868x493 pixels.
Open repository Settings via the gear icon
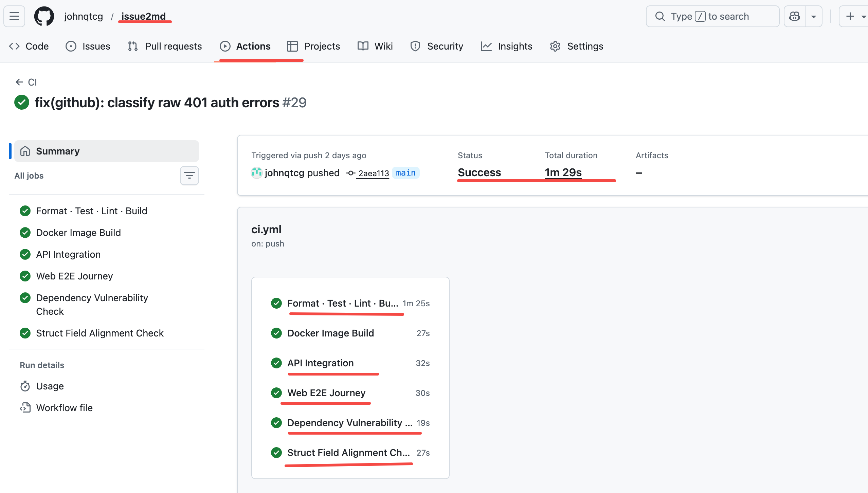pyautogui.click(x=555, y=46)
